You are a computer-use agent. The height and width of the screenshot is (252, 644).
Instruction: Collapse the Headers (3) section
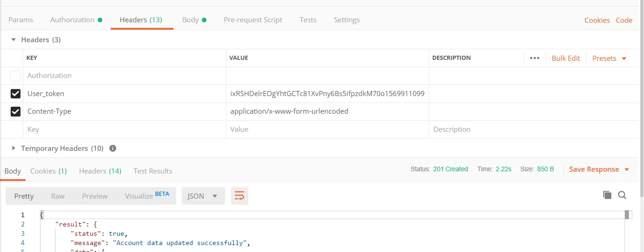point(13,40)
